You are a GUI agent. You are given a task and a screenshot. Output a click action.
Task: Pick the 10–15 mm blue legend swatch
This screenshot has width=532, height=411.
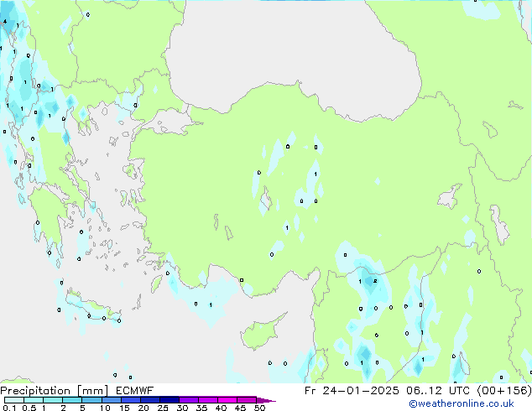point(112,400)
